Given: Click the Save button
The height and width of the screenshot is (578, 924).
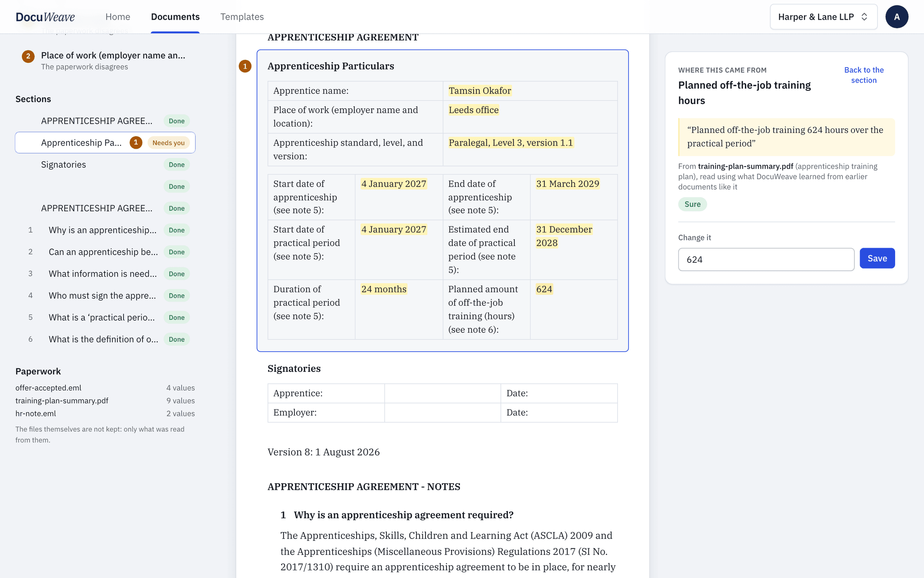Looking at the screenshot, I should point(877,258).
